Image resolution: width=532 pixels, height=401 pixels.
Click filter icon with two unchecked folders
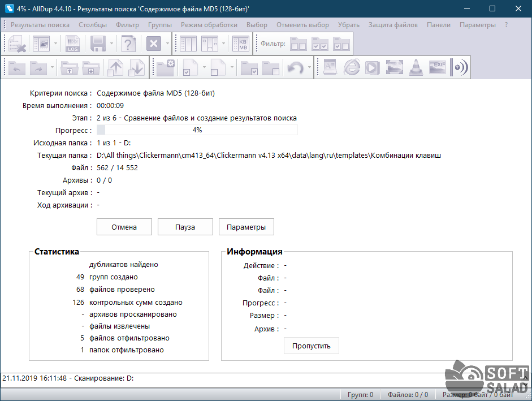299,44
